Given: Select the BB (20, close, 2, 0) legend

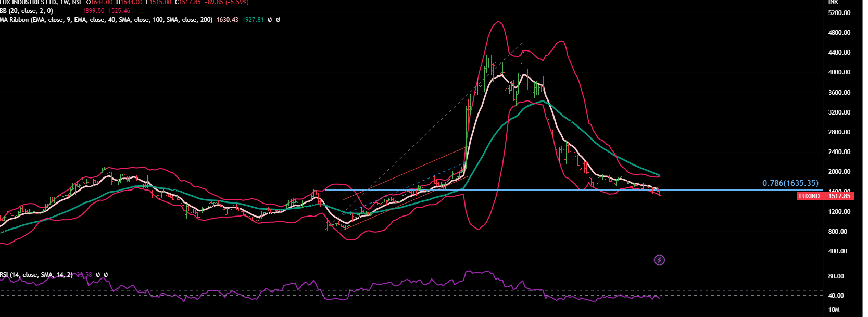Looking at the screenshot, I should [x=27, y=11].
